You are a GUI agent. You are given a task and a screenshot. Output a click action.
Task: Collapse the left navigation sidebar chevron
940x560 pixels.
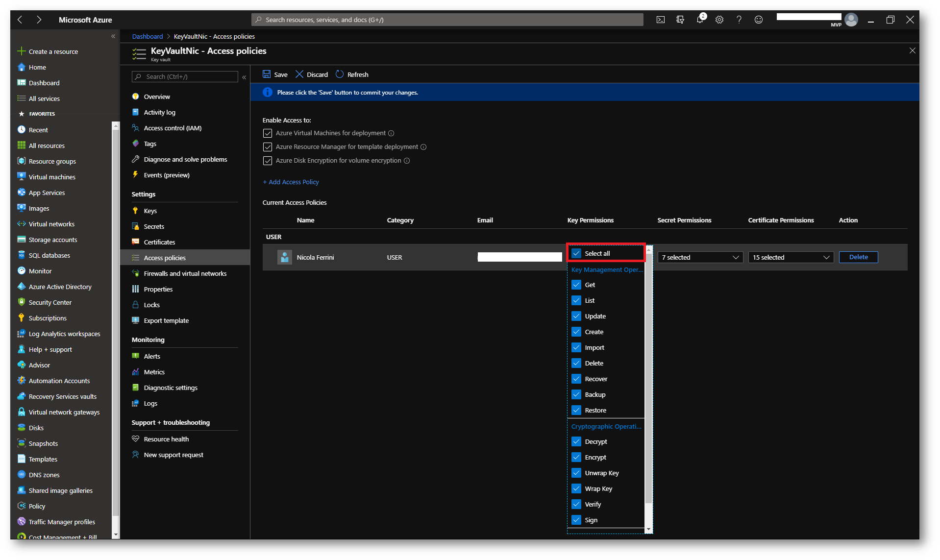pyautogui.click(x=113, y=36)
